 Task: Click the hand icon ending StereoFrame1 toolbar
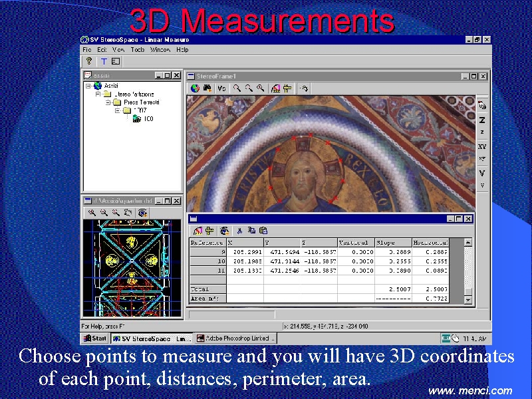point(304,88)
